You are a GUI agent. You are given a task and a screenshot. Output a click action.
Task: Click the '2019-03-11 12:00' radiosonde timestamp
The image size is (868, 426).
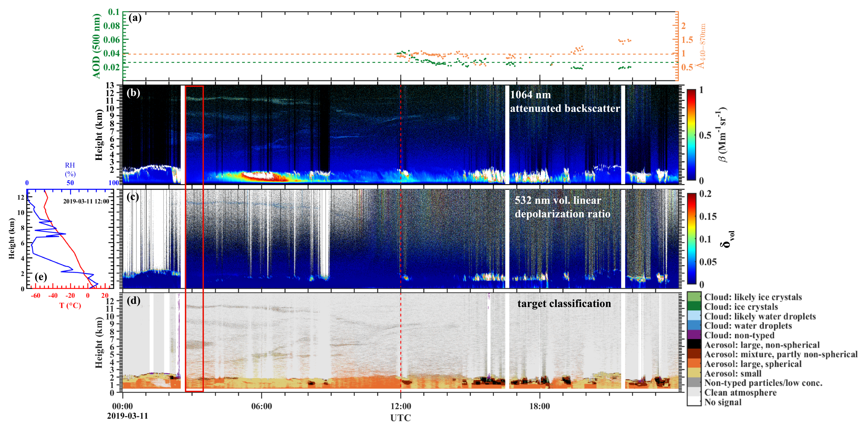(x=86, y=202)
